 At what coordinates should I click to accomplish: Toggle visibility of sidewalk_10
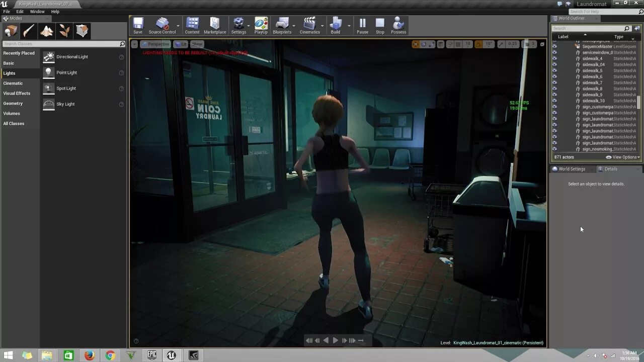point(554,101)
